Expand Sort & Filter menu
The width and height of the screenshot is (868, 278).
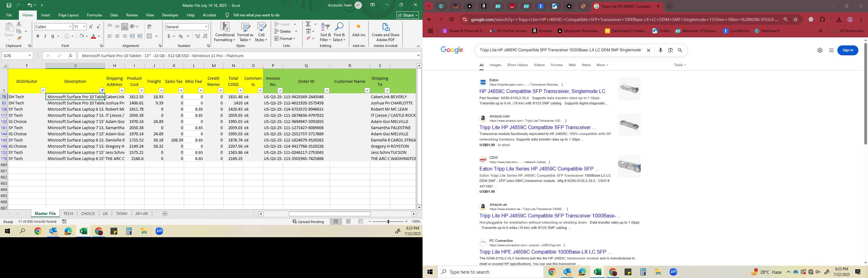pos(325,32)
